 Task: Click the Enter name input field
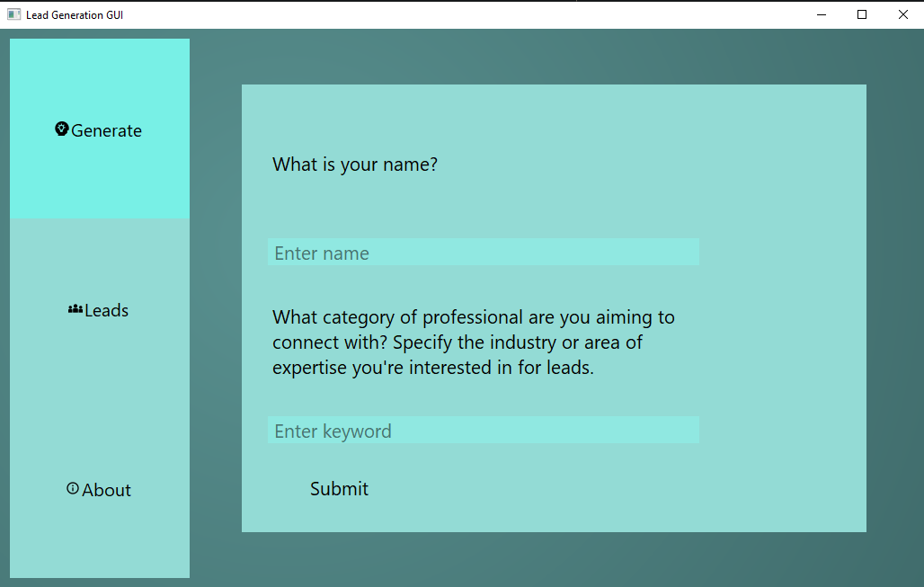tap(483, 252)
